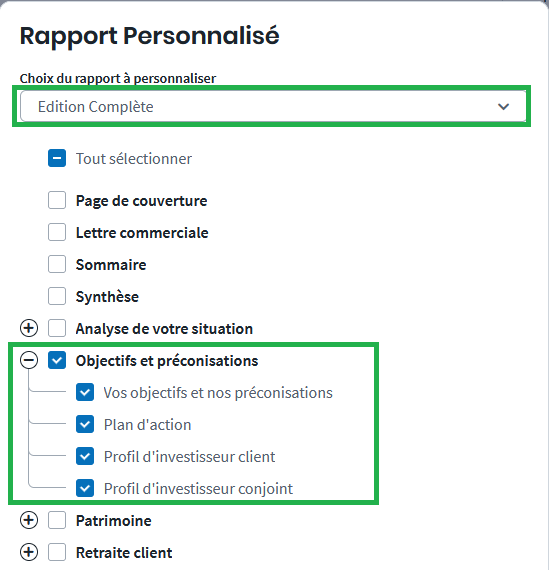
Task: Select the Synthèse checkbox
Action: (x=57, y=296)
